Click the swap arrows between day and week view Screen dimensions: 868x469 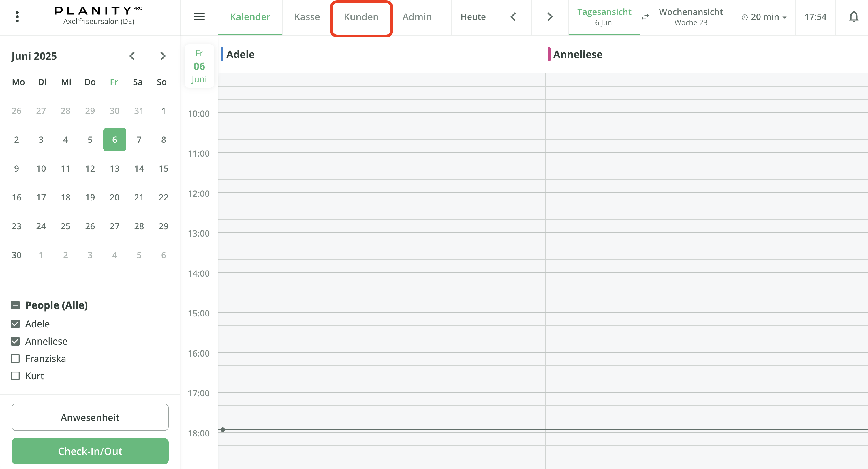tap(645, 17)
